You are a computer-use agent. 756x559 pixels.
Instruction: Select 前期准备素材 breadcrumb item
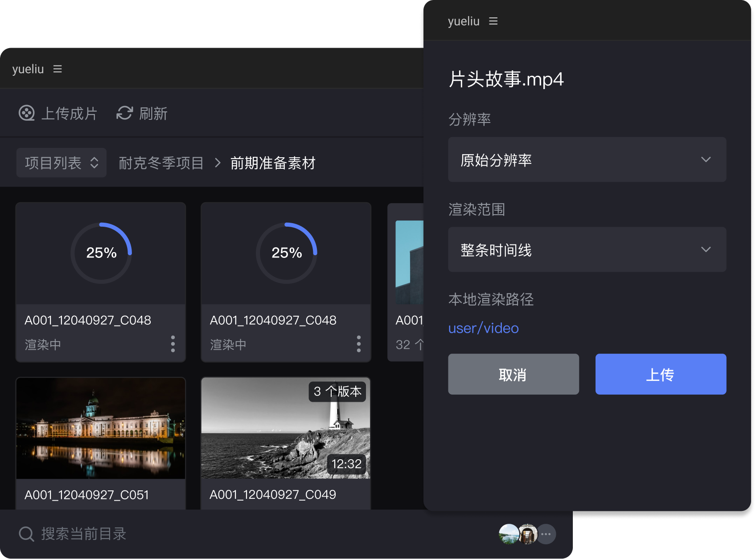pos(273,163)
